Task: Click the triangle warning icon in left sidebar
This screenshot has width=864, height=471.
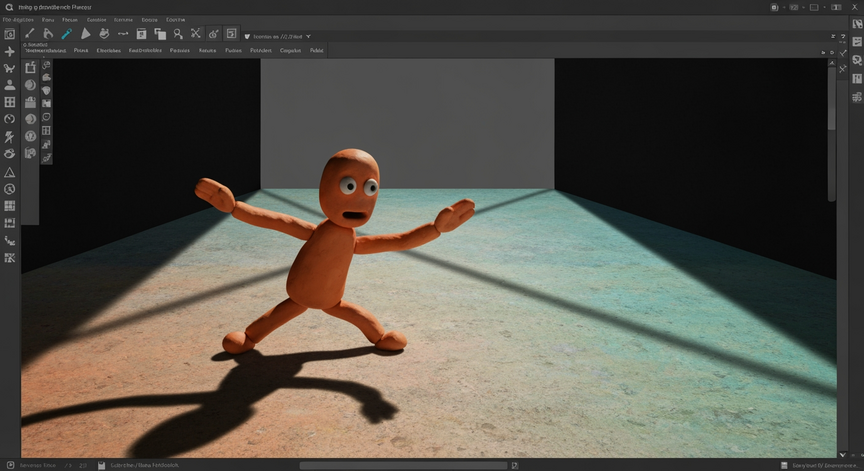Action: 9,172
